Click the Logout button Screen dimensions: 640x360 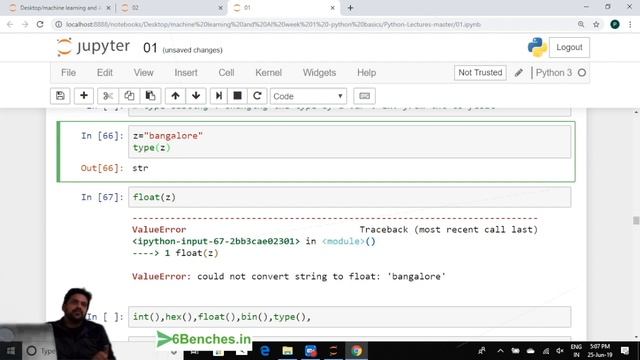pos(569,47)
